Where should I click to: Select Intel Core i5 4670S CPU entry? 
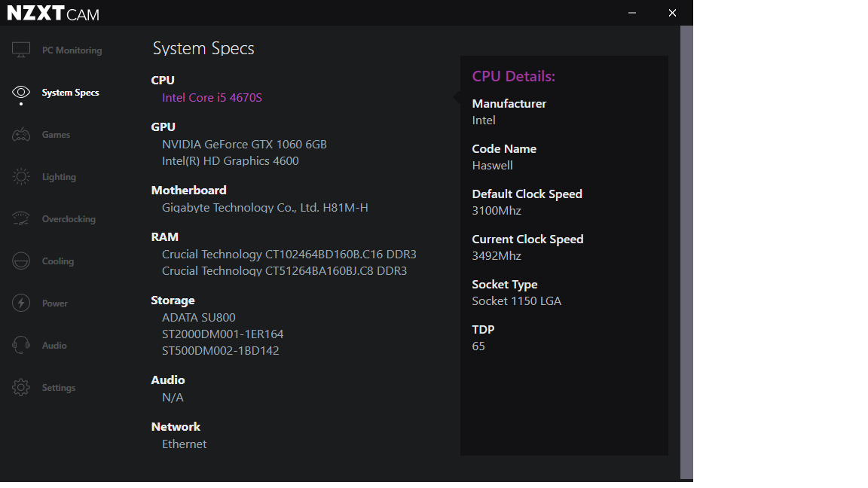coord(212,97)
